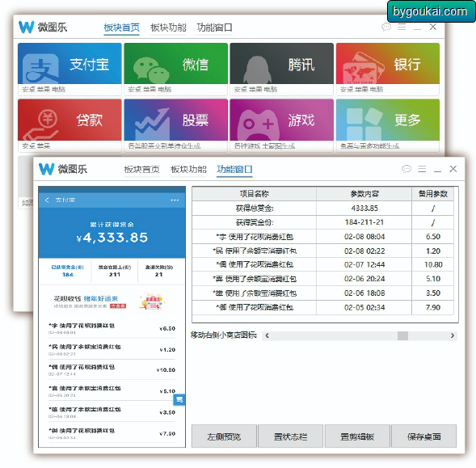Open the 更多 tile in back window
The image size is (476, 468).
(388, 125)
